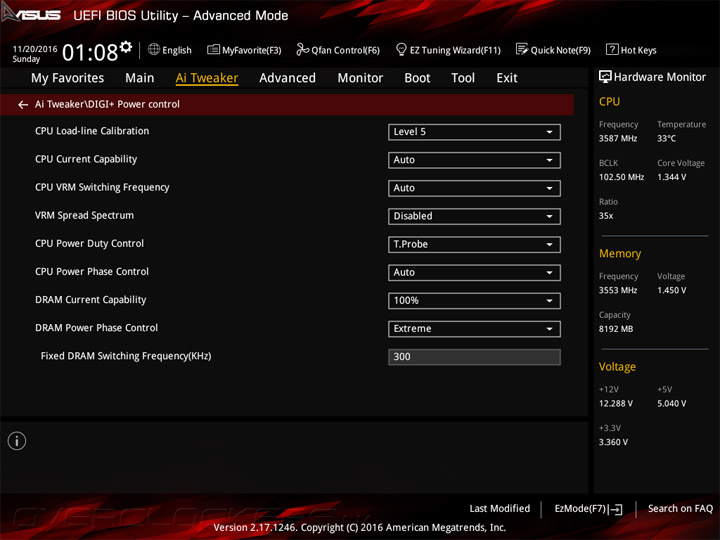Open the Exit tab
The width and height of the screenshot is (720, 540).
point(507,78)
